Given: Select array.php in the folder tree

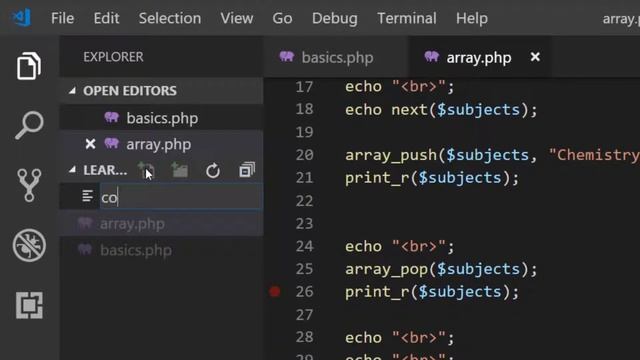Looking at the screenshot, I should tap(162, 224).
